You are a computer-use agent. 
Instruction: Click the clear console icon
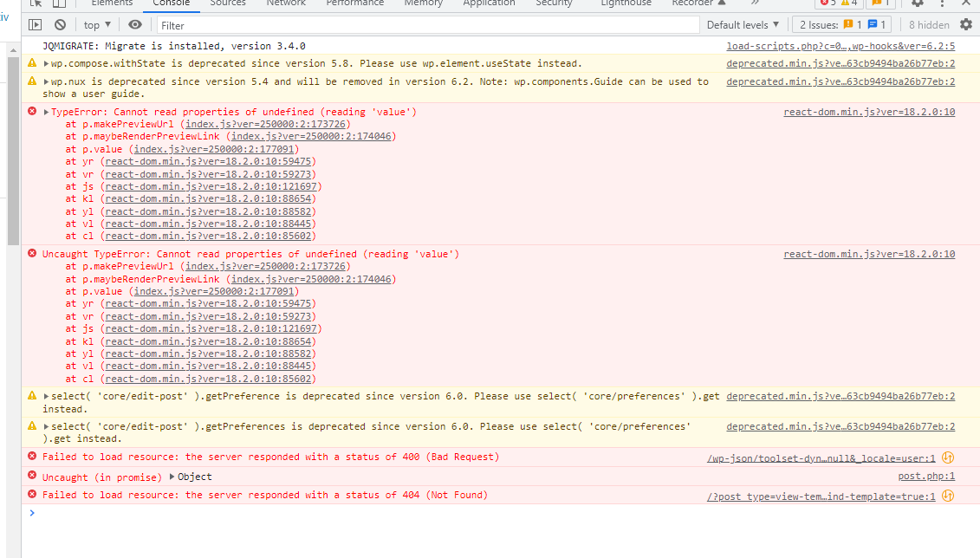point(60,24)
